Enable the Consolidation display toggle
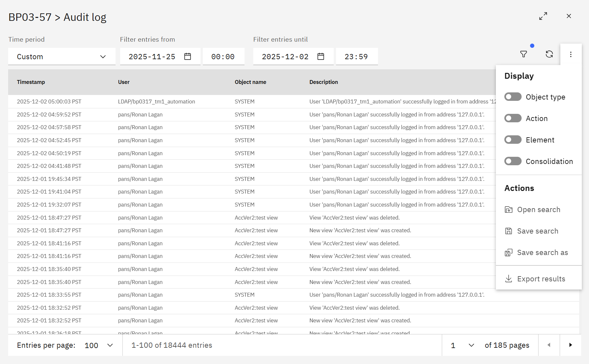The image size is (589, 364). tap(513, 161)
